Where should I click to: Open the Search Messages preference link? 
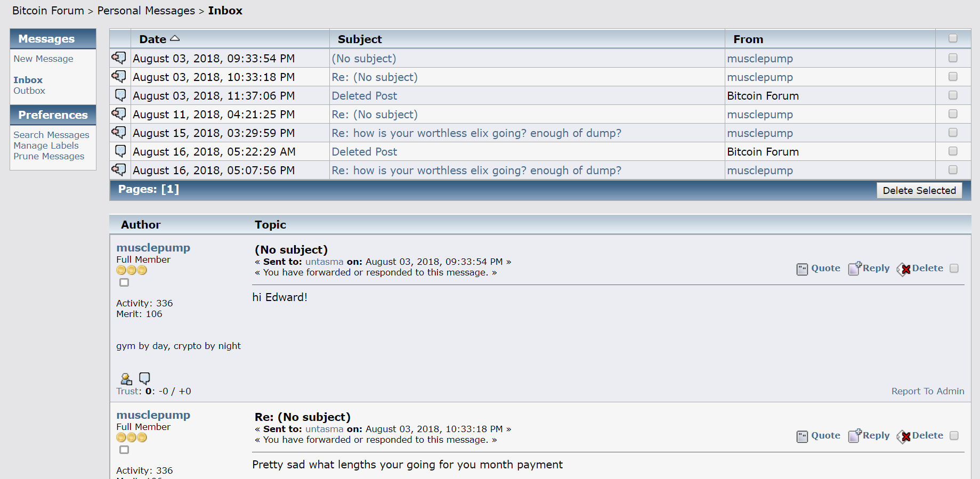point(51,135)
